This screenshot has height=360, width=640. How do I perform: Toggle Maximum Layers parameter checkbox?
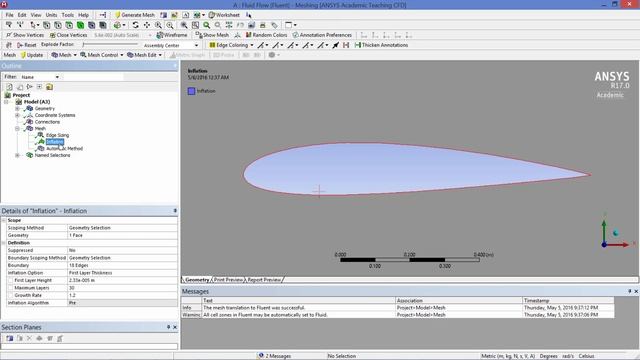click(x=11, y=288)
